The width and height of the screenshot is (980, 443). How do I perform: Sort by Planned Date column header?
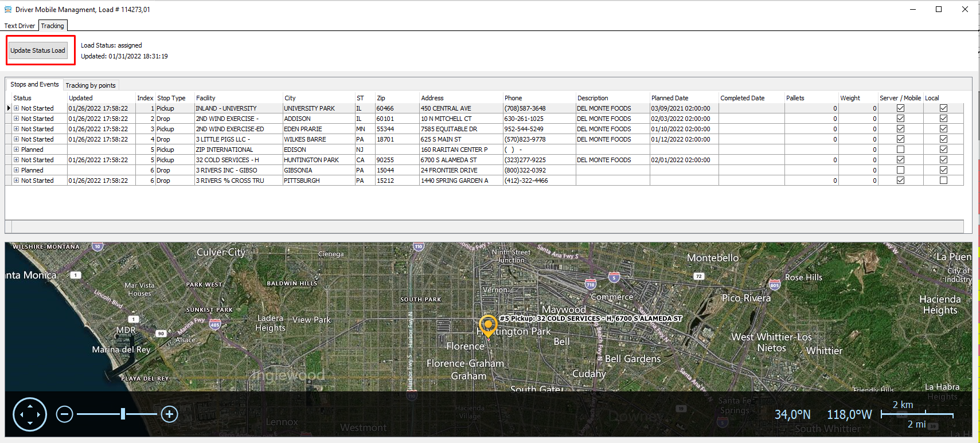coord(670,98)
